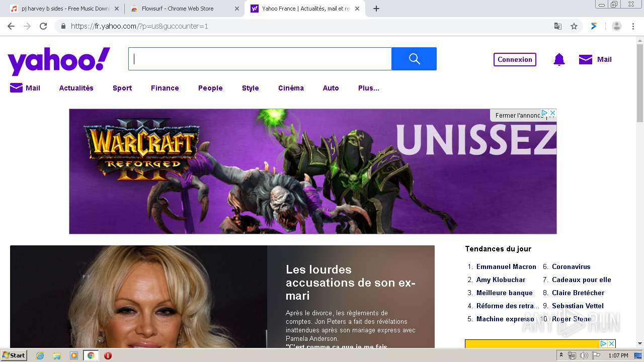
Task: Open trend Machine expresso
Action: click(505, 319)
